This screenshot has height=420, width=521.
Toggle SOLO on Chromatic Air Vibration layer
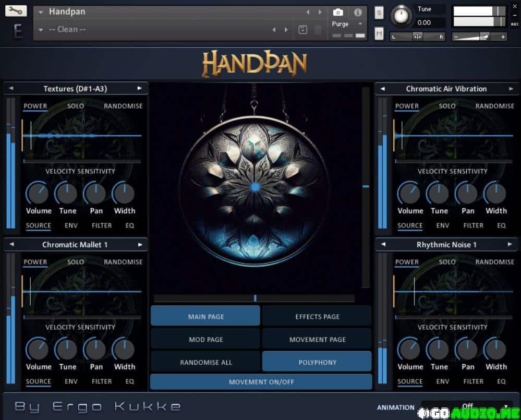tap(447, 106)
